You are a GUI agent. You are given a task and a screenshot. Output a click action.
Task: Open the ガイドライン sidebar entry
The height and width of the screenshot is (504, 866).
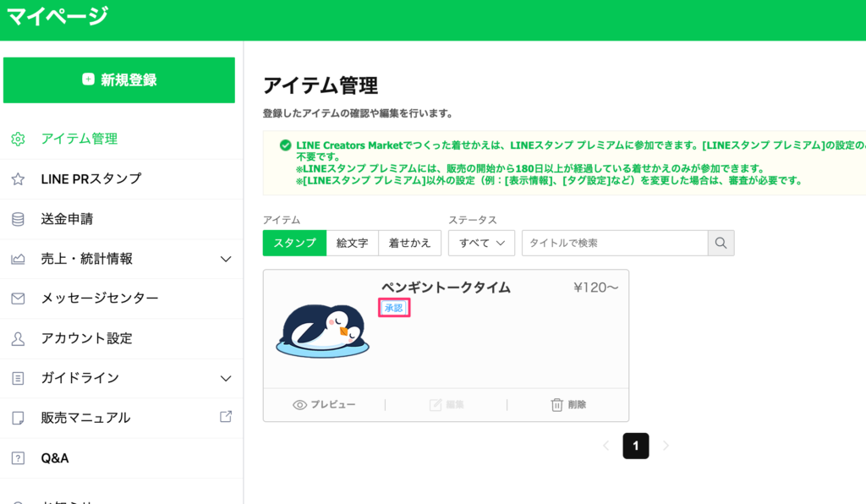point(80,378)
